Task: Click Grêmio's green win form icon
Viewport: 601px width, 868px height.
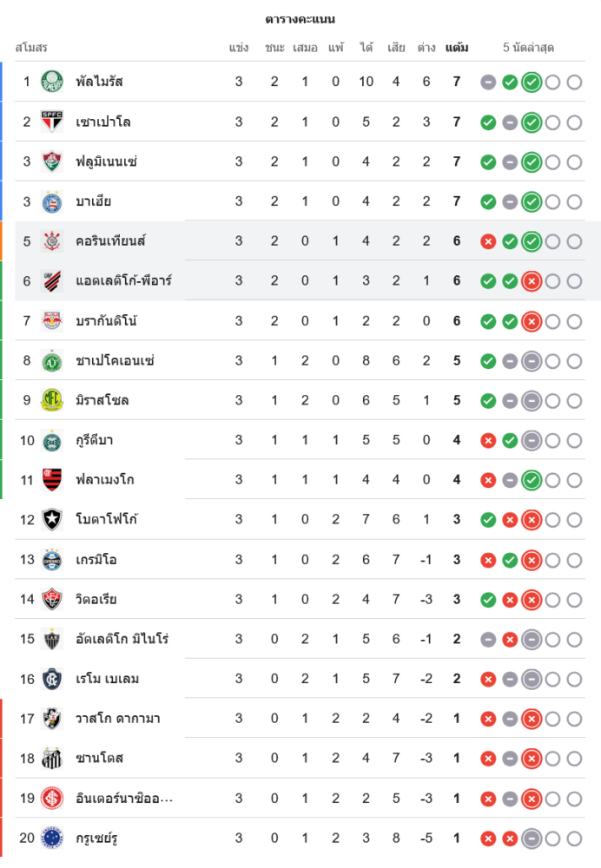Action: [x=510, y=560]
